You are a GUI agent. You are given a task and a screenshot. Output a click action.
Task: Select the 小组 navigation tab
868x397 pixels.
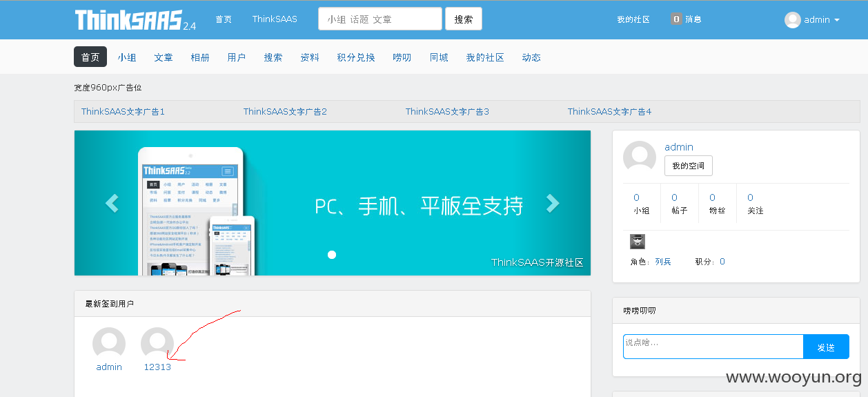coord(127,57)
